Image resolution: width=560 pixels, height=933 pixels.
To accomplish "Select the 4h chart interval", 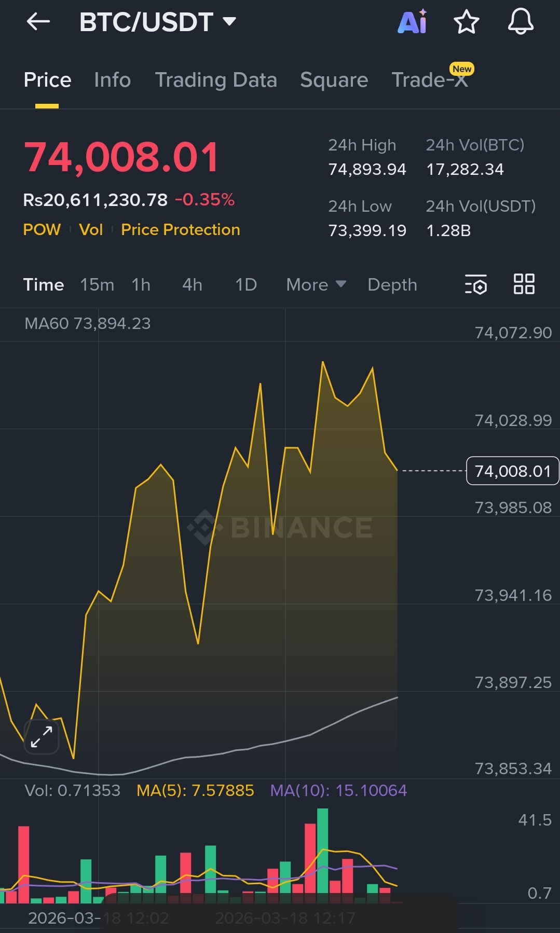I will pyautogui.click(x=193, y=284).
